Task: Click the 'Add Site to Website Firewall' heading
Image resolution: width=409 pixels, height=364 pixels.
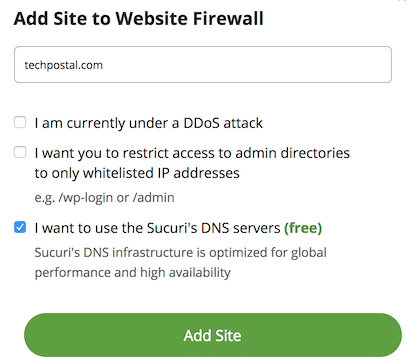Action: click(139, 19)
